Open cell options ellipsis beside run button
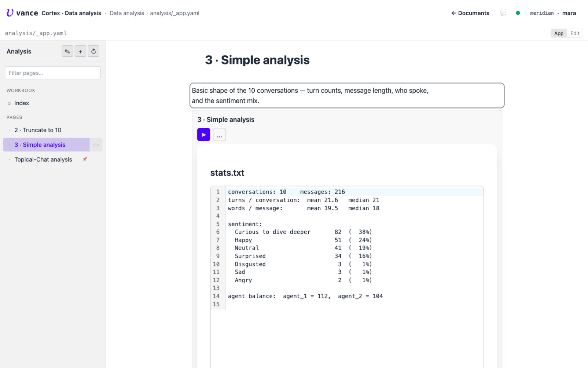 [219, 135]
